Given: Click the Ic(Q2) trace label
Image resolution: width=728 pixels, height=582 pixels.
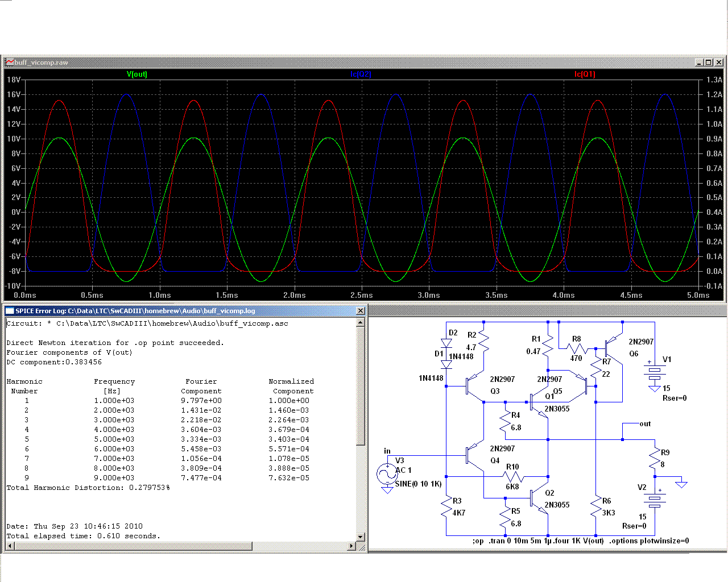Looking at the screenshot, I should point(361,74).
